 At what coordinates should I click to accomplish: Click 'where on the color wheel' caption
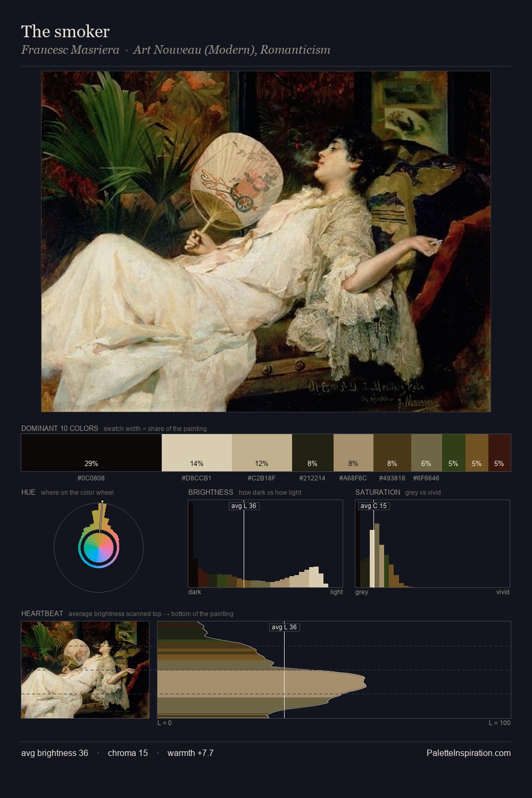pyautogui.click(x=77, y=493)
